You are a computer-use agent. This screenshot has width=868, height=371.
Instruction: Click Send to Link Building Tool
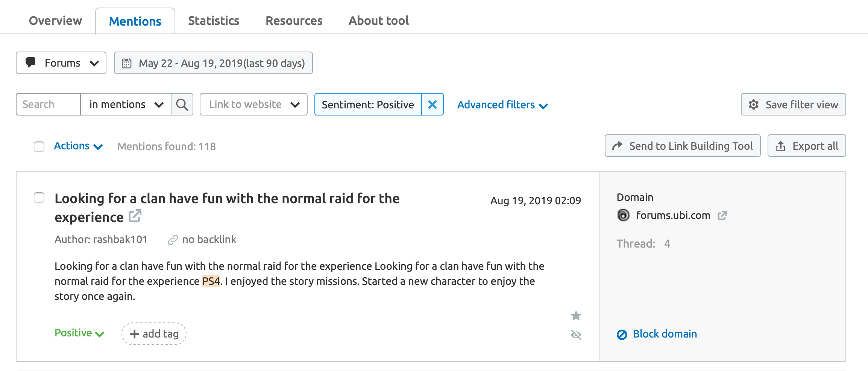click(x=683, y=146)
